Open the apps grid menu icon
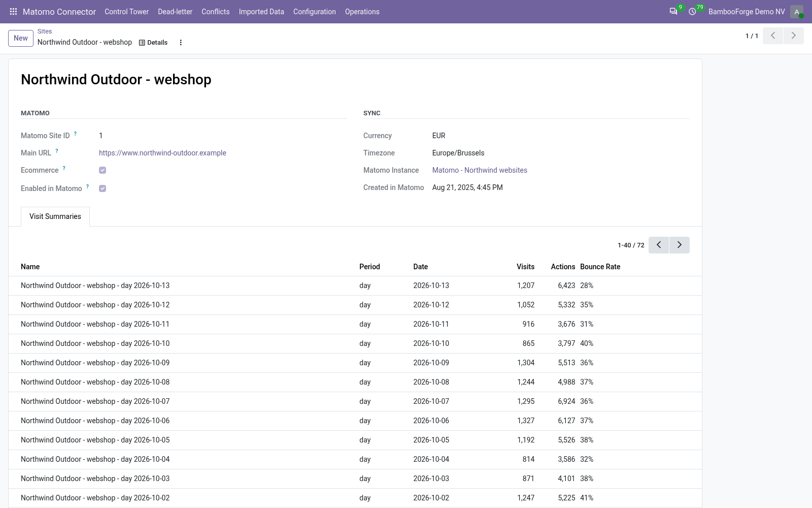This screenshot has width=812, height=508. (x=14, y=12)
